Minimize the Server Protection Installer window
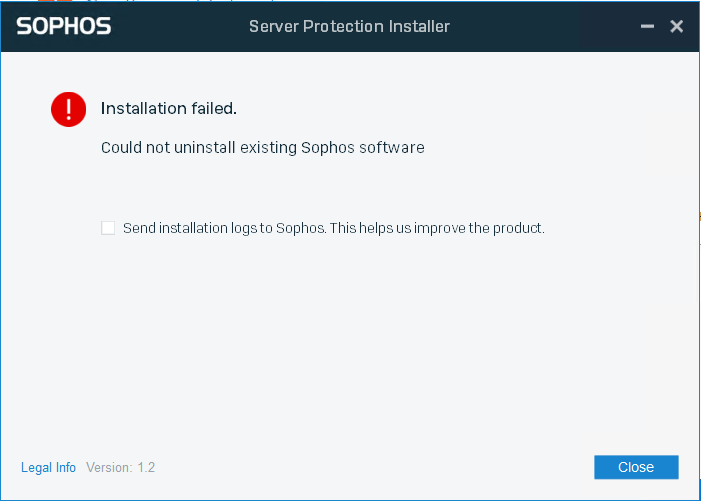 pos(645,27)
